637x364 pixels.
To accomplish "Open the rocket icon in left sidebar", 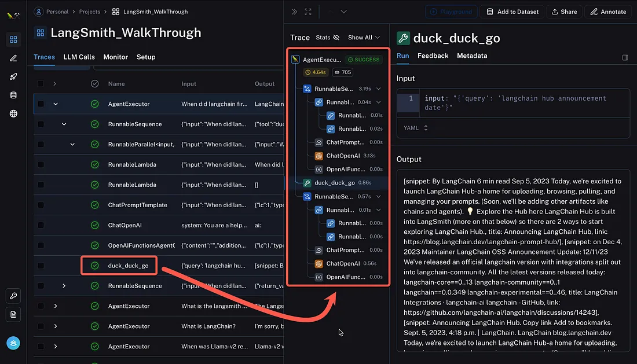I will [x=13, y=77].
